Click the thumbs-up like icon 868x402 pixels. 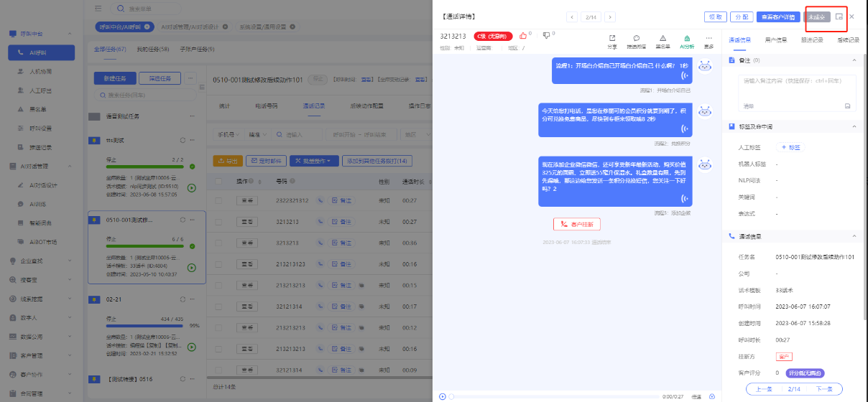(x=522, y=34)
